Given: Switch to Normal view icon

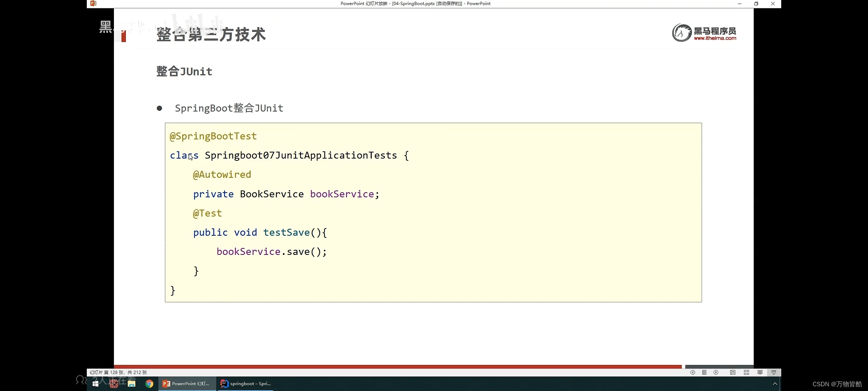Looking at the screenshot, I should coord(732,372).
